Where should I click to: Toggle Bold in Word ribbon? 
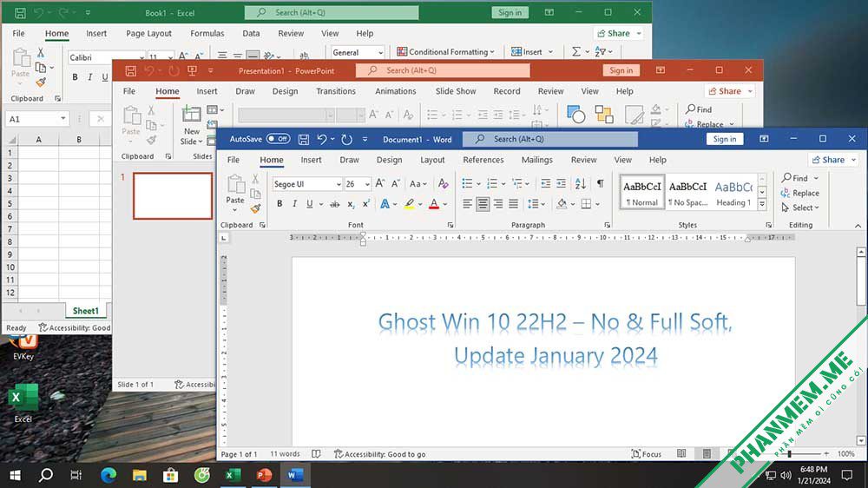tap(279, 204)
